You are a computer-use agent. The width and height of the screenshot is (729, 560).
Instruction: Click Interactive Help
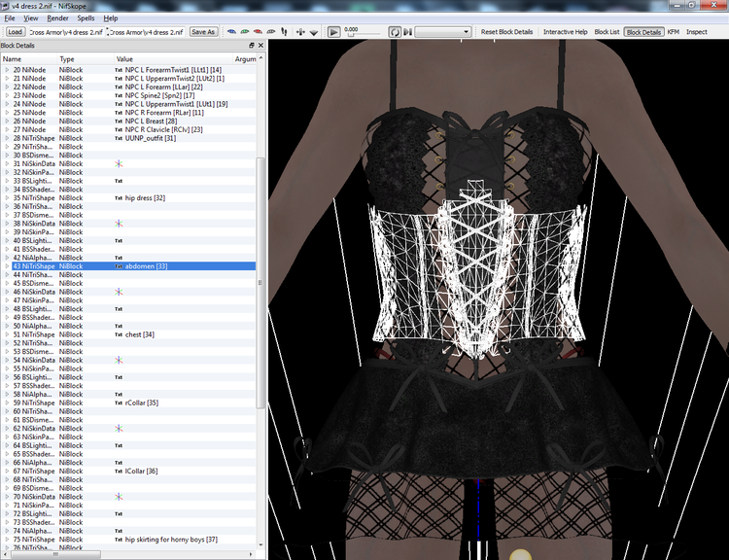coord(566,32)
